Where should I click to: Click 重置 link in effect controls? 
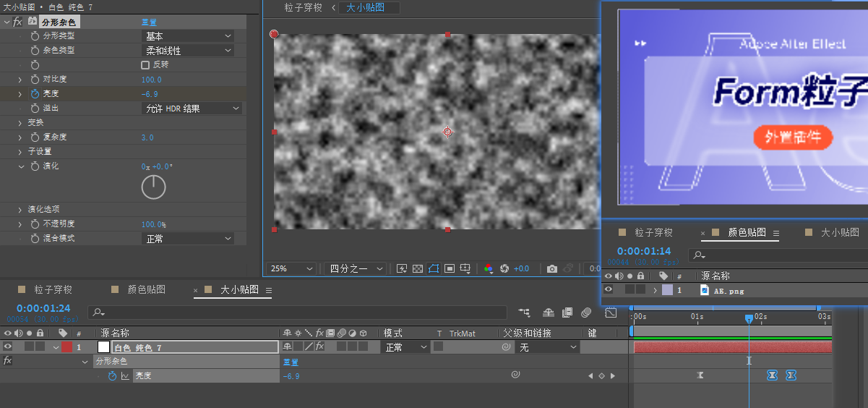[149, 22]
